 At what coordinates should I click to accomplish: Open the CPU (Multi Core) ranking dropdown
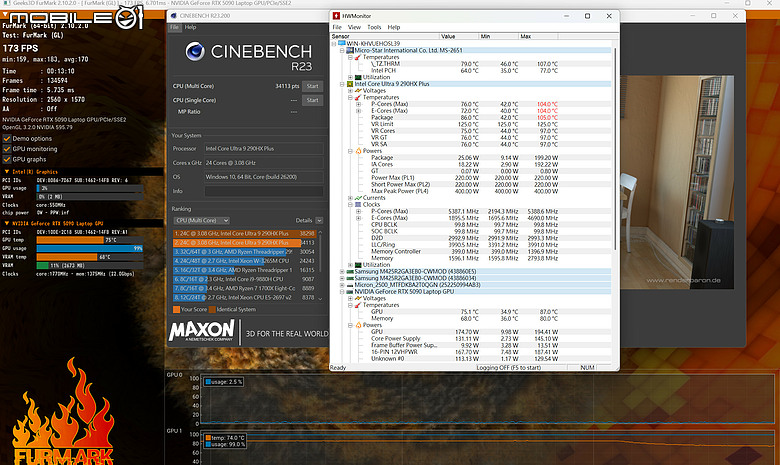click(201, 220)
